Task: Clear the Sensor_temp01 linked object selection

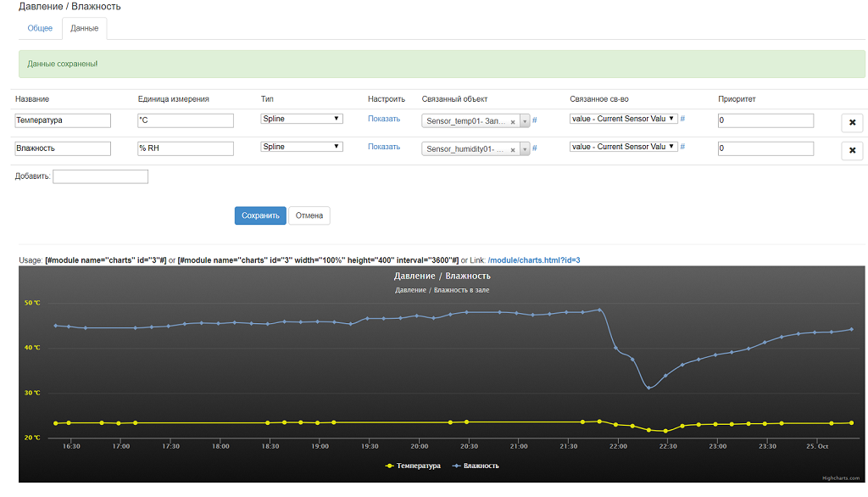Action: coord(513,121)
